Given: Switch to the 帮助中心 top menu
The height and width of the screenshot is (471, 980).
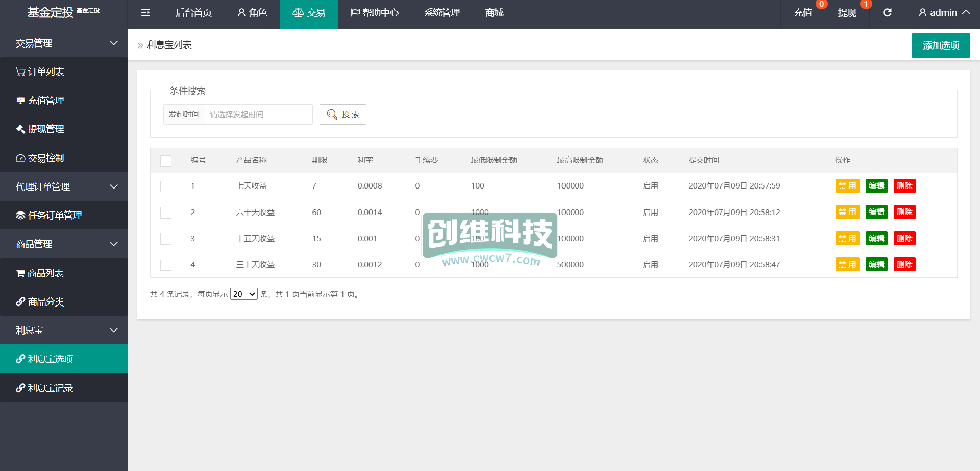Looking at the screenshot, I should 375,13.
